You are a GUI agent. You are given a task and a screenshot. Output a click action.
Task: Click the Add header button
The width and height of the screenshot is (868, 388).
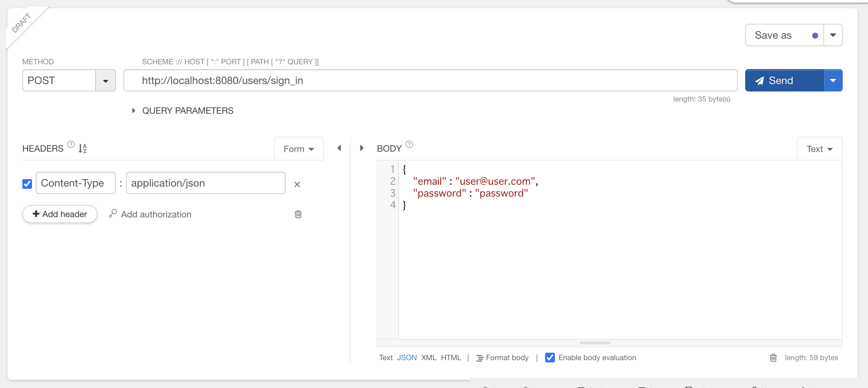coord(60,214)
